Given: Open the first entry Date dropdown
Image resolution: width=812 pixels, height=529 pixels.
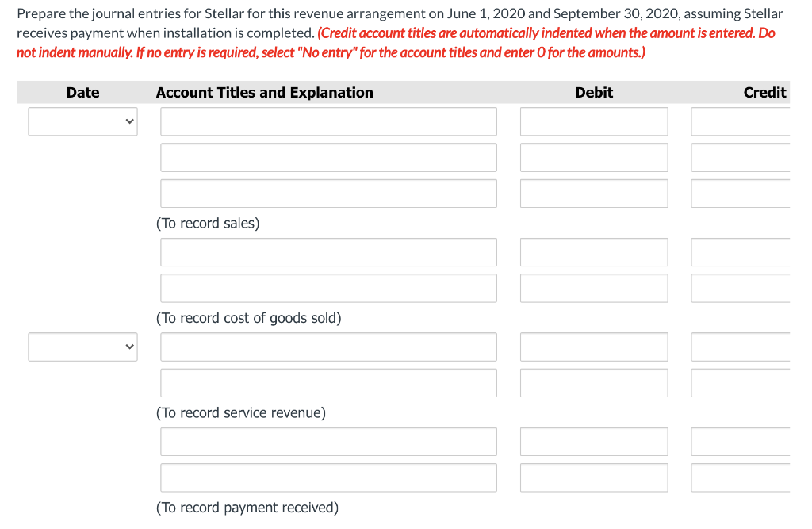Looking at the screenshot, I should [82, 121].
